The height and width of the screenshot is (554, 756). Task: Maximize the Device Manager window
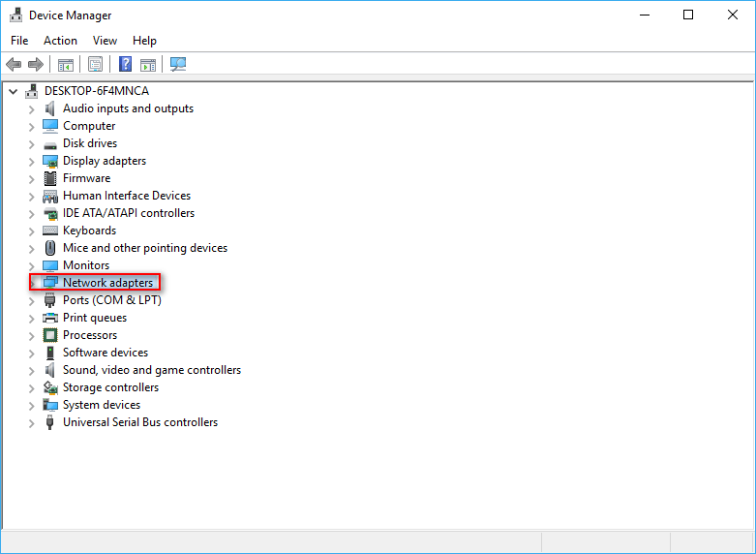(x=688, y=15)
